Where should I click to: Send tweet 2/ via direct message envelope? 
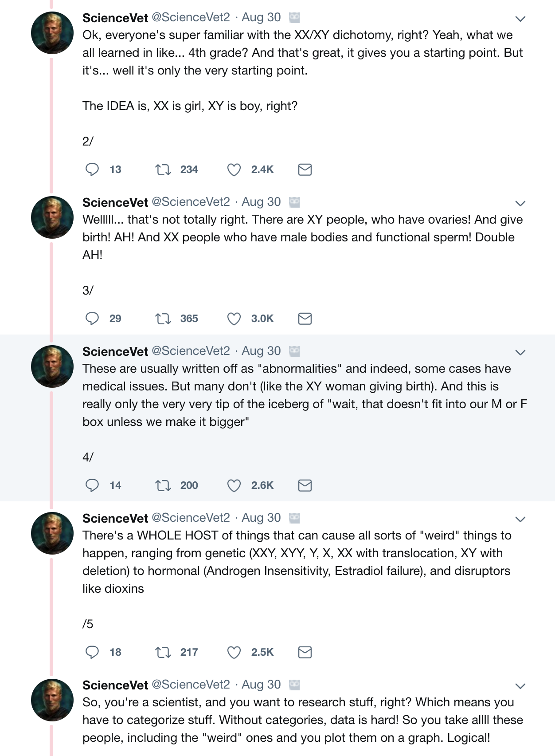305,169
